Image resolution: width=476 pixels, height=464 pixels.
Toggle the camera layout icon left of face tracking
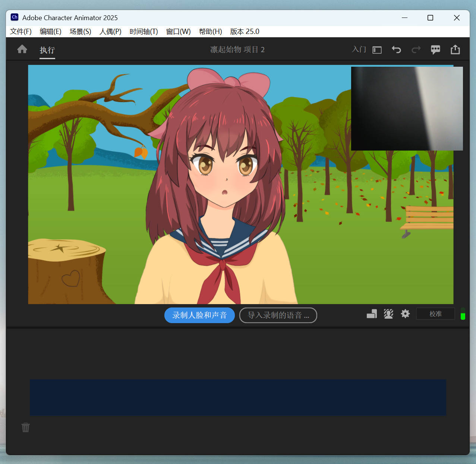click(372, 314)
